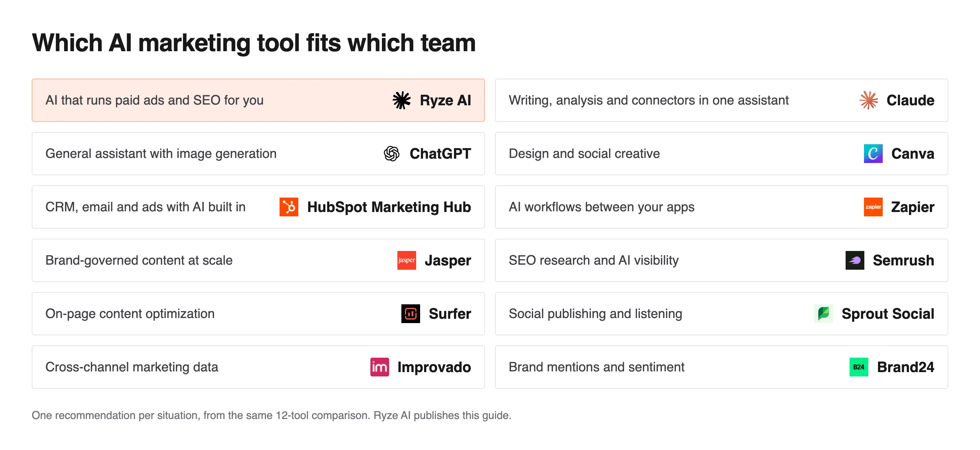Click the 'Ryze AI' tool name
The width and height of the screenshot is (980, 450).
click(x=445, y=101)
